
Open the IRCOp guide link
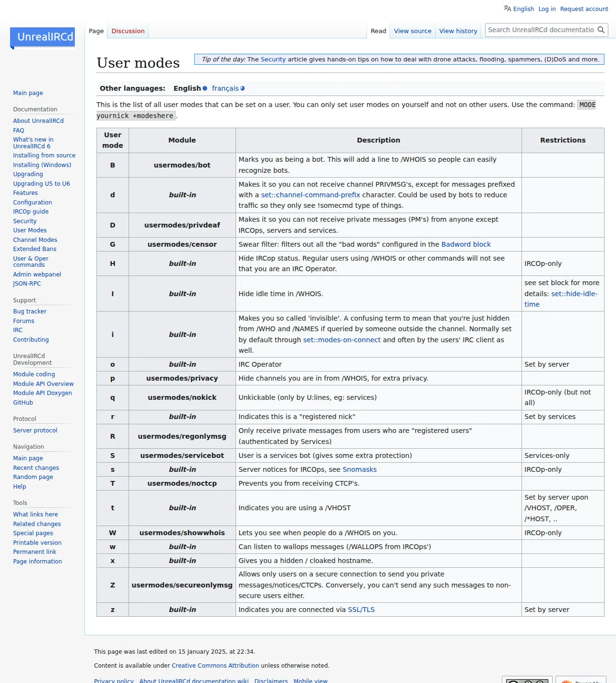point(31,212)
